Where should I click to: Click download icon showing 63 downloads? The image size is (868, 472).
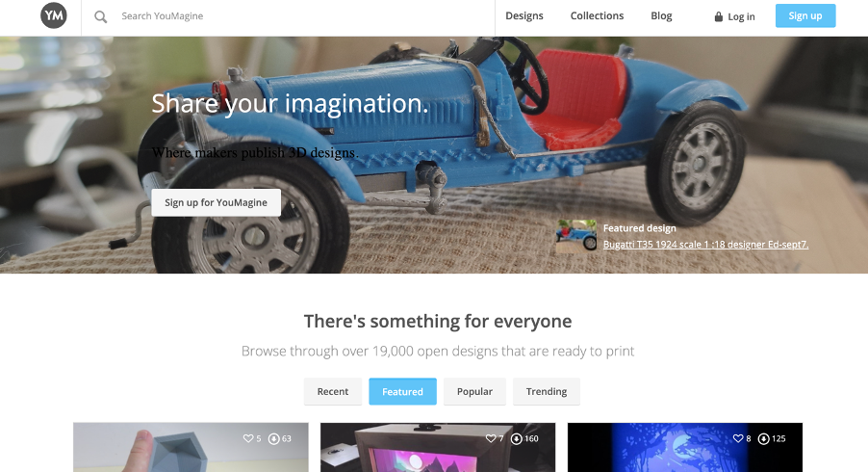(273, 438)
